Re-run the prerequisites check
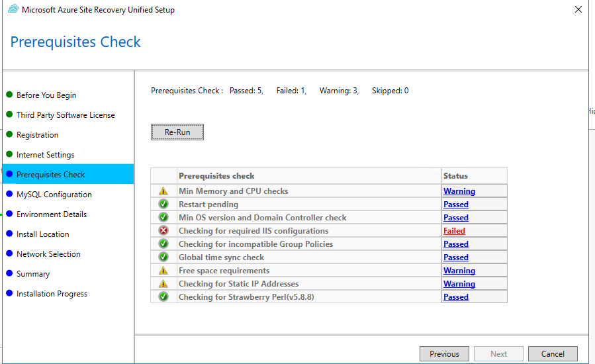 (x=177, y=132)
